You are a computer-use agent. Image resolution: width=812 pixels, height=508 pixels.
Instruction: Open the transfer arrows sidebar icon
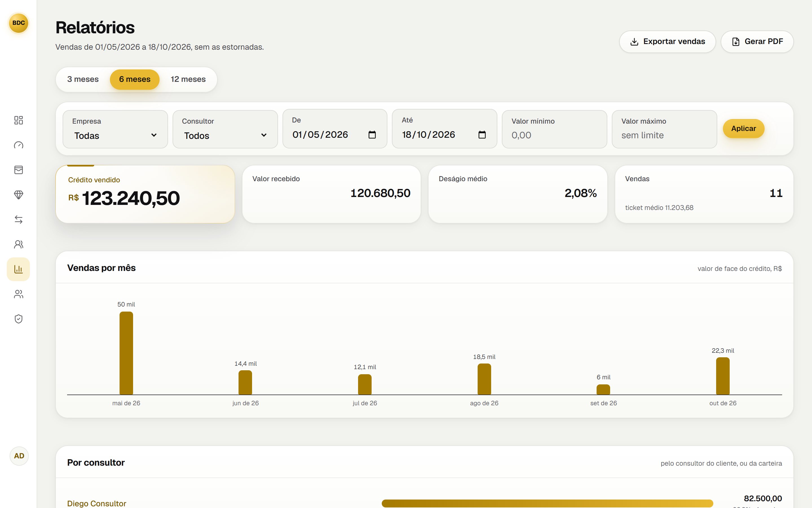coord(18,220)
